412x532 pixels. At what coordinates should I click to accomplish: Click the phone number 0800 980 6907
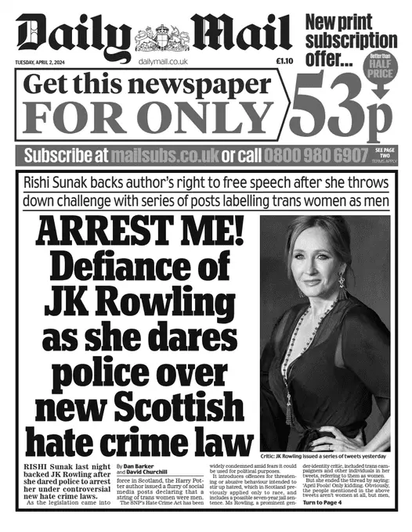click(x=316, y=156)
